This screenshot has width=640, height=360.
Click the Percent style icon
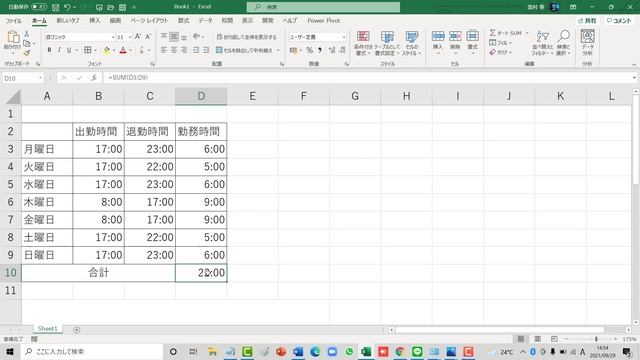(309, 50)
